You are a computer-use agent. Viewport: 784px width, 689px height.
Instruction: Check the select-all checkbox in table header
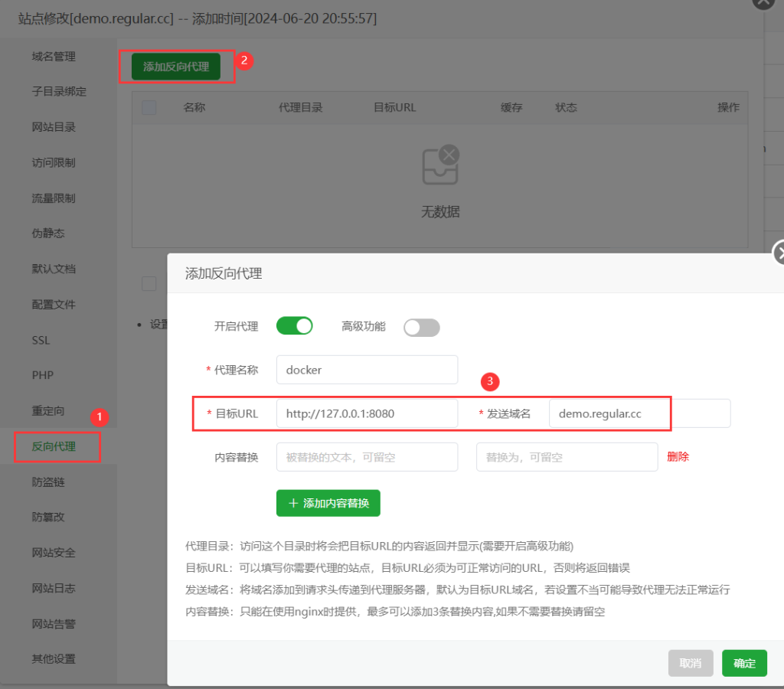pos(149,108)
